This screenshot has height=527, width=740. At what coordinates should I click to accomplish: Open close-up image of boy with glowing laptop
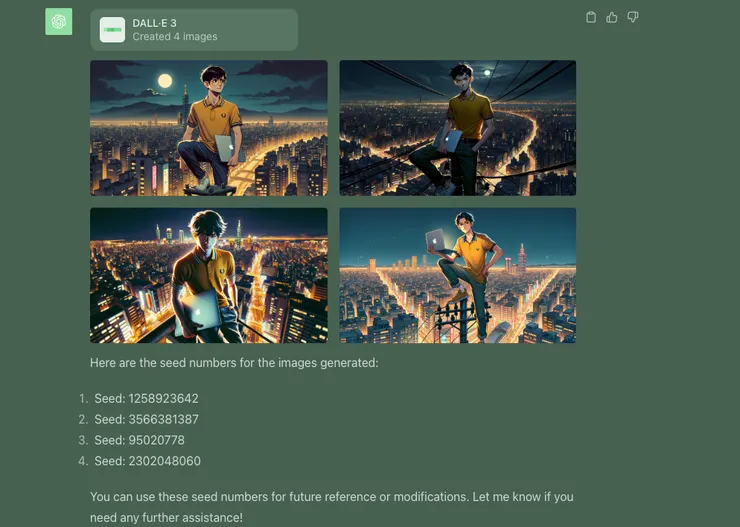tap(209, 276)
